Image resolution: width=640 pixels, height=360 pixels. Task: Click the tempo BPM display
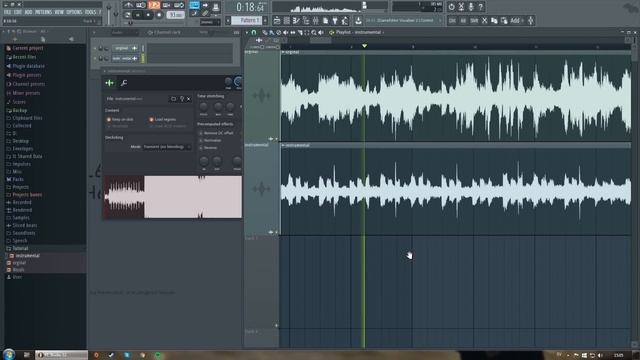tap(176, 15)
